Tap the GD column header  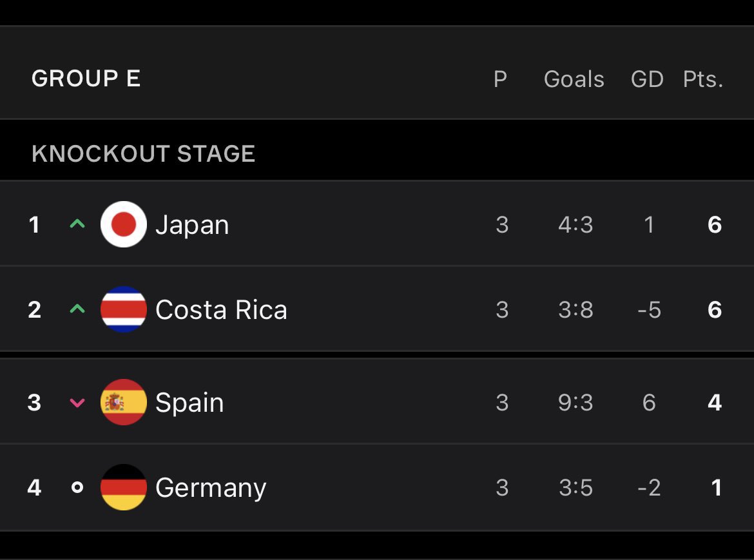[x=647, y=79]
